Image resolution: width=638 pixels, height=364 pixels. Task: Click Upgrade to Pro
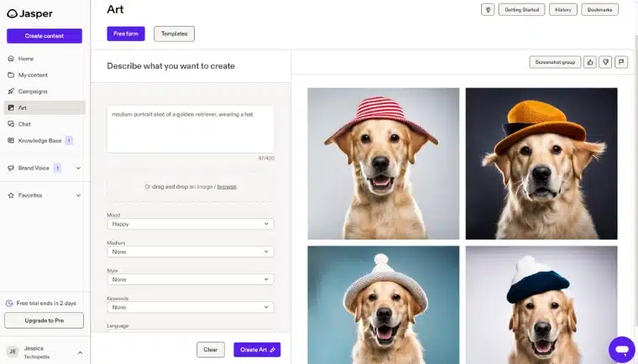click(x=44, y=320)
